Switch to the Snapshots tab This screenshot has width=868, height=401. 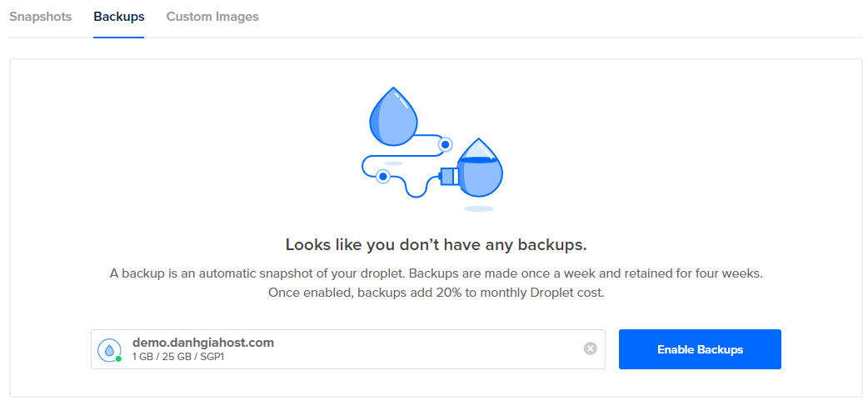tap(40, 17)
